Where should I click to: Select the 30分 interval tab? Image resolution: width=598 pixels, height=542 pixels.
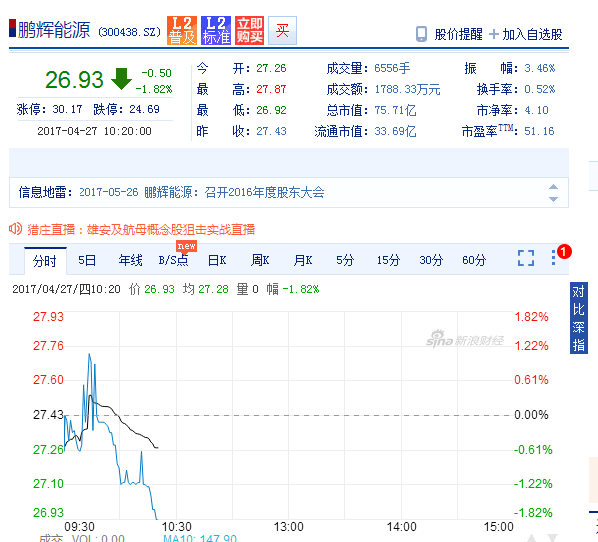pos(431,260)
